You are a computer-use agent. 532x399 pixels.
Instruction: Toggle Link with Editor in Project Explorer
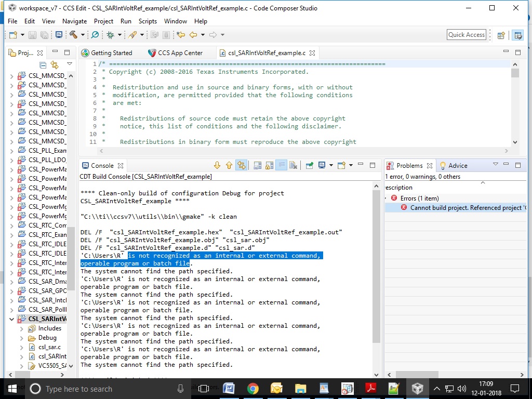[54, 64]
